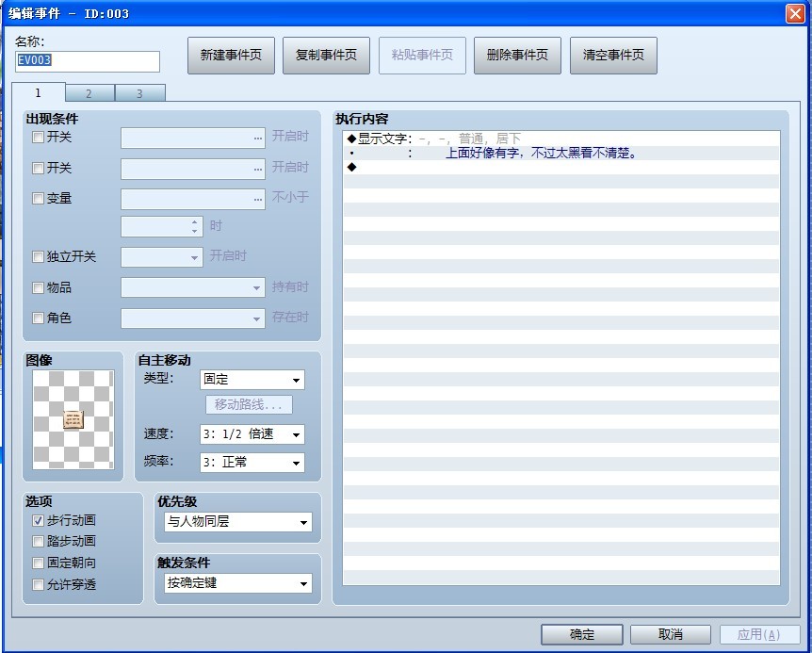The width and height of the screenshot is (812, 653).
Task: Open the 物品 item dropdown
Action: [193, 288]
